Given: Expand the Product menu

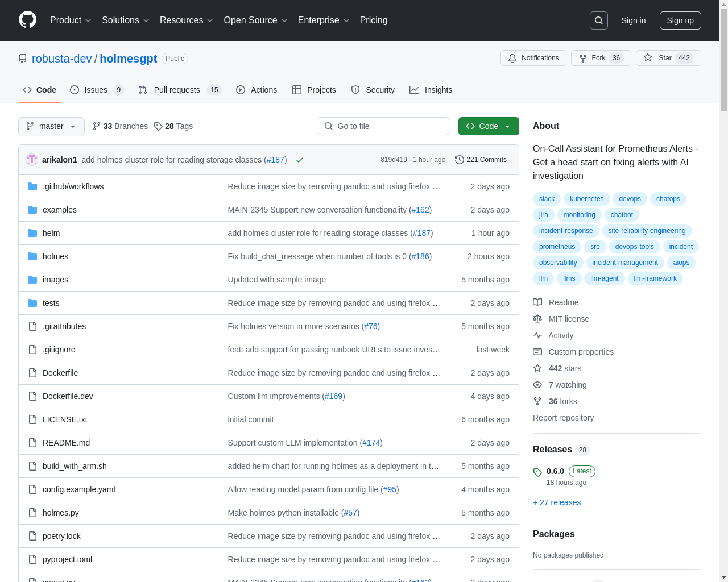Looking at the screenshot, I should [x=71, y=20].
